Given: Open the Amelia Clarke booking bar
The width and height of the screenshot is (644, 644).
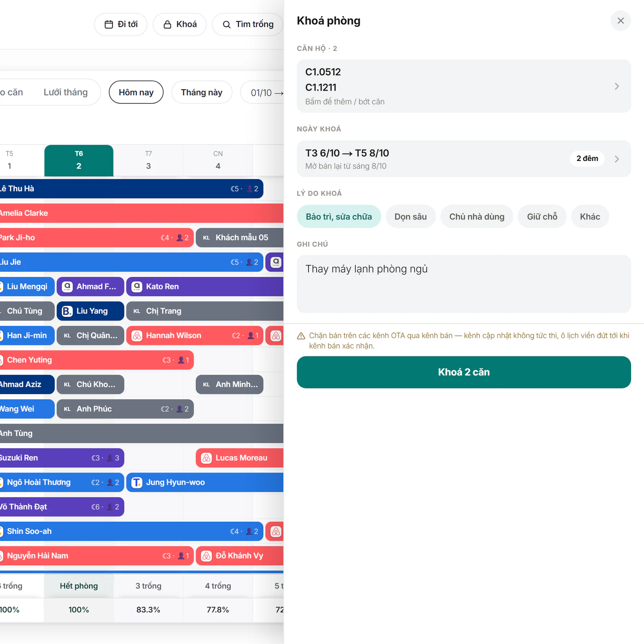Looking at the screenshot, I should tap(141, 213).
